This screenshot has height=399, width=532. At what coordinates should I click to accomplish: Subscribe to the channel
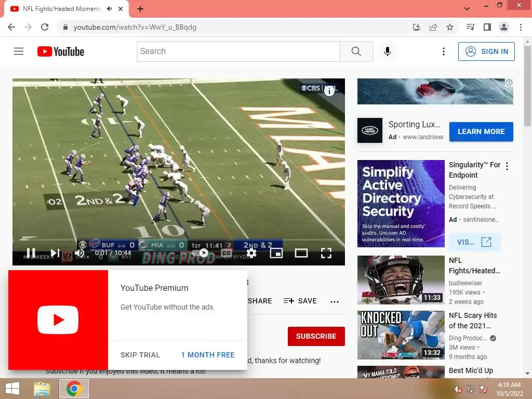[316, 336]
